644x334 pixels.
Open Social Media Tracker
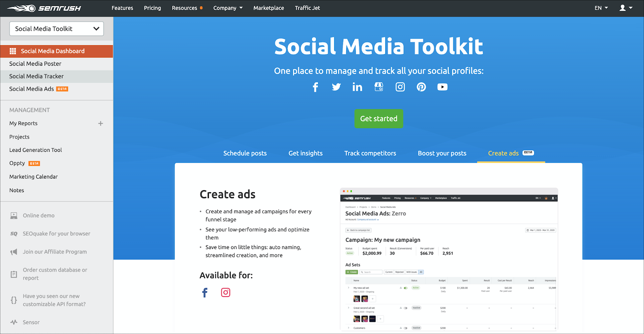[56, 76]
